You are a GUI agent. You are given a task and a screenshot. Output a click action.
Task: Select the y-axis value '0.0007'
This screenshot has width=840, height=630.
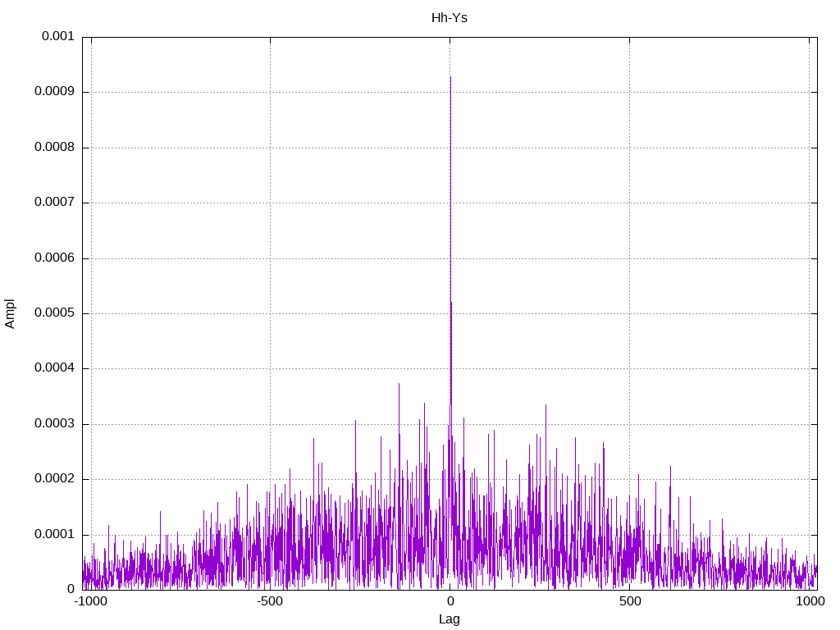click(54, 202)
